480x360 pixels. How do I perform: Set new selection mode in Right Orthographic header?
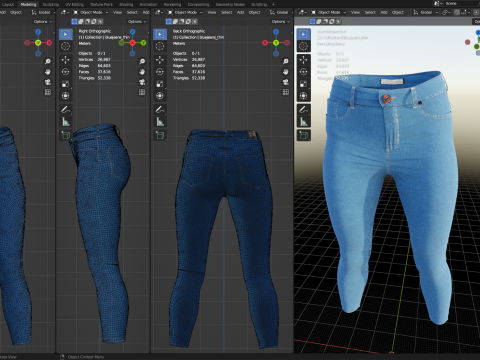click(74, 21)
